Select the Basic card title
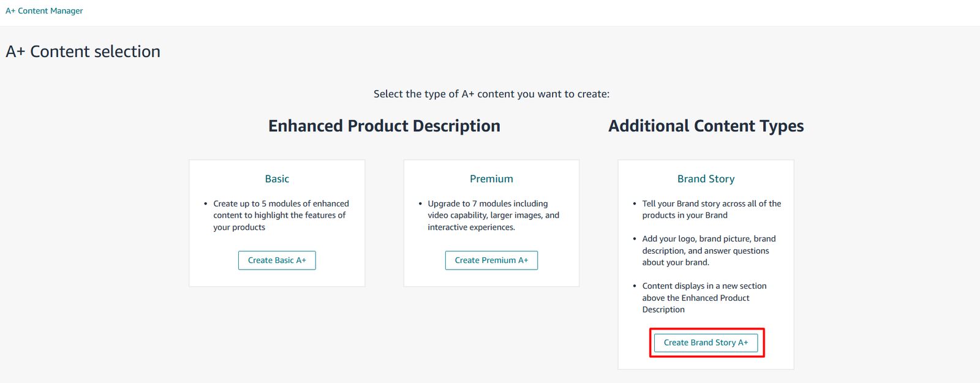The height and width of the screenshot is (383, 980). click(277, 179)
